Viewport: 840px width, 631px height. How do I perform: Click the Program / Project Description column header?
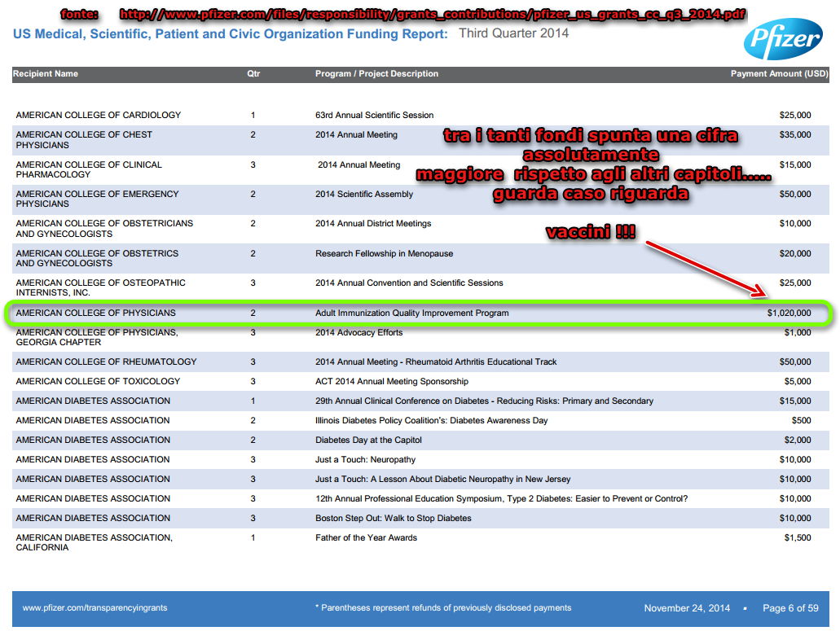coord(376,74)
